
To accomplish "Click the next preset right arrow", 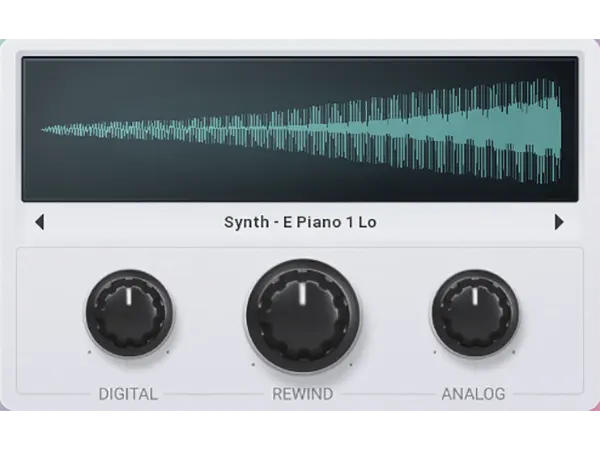I will point(559,222).
